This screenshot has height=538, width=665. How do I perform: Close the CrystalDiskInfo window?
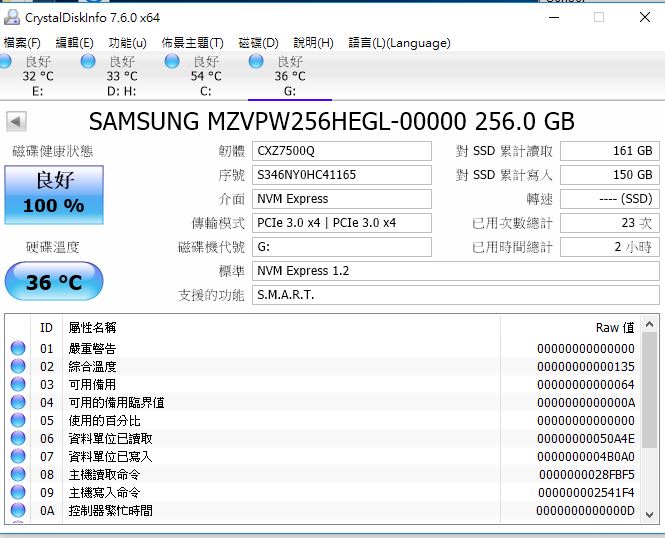645,17
